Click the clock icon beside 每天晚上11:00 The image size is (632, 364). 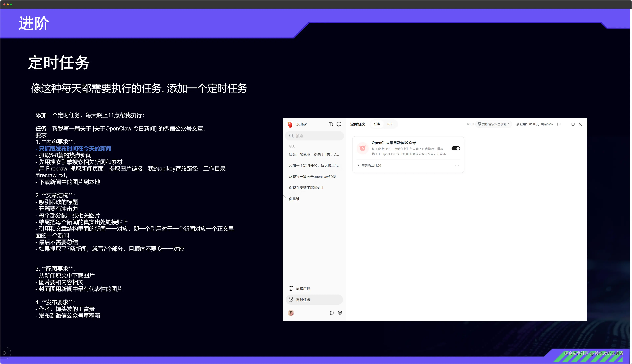point(358,165)
